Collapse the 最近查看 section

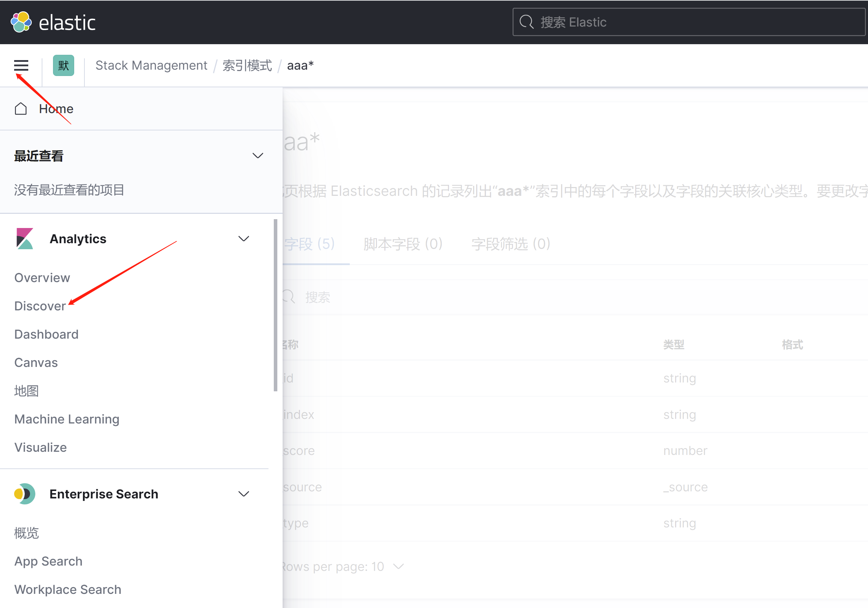pyautogui.click(x=258, y=156)
